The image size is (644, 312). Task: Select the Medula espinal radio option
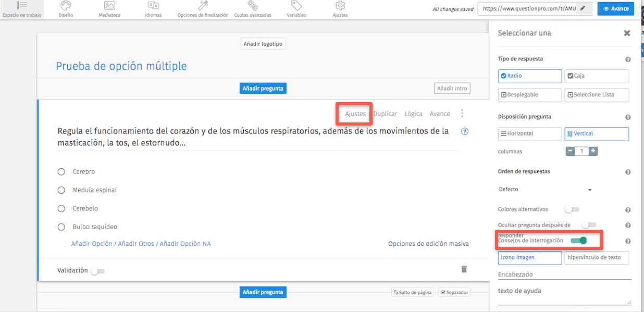pyautogui.click(x=61, y=190)
